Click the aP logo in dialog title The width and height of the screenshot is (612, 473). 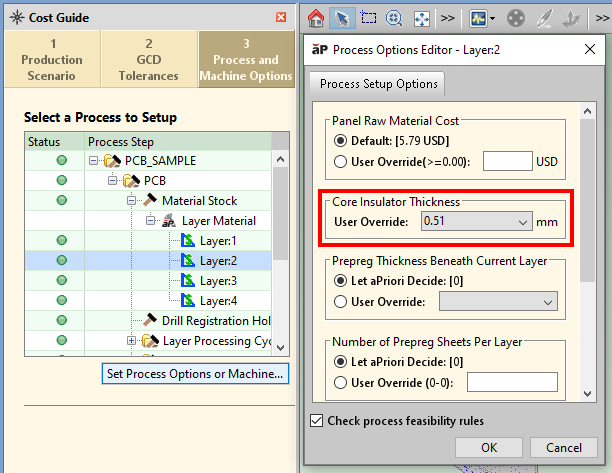tap(320, 50)
